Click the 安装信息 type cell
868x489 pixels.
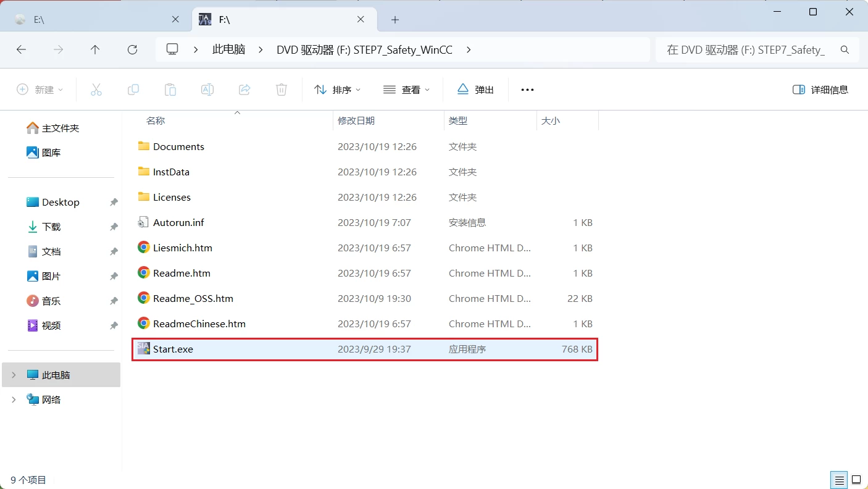point(467,222)
